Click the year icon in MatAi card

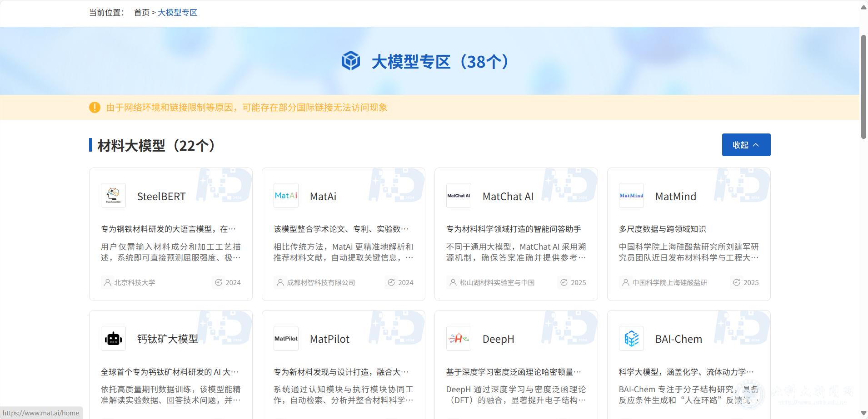pyautogui.click(x=391, y=282)
